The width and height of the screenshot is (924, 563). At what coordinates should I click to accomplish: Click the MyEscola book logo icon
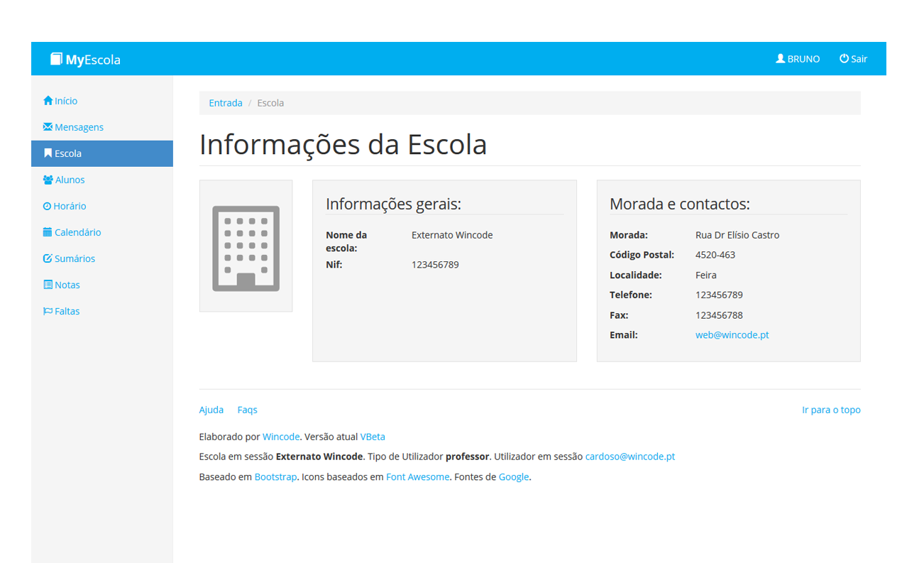pyautogui.click(x=56, y=59)
